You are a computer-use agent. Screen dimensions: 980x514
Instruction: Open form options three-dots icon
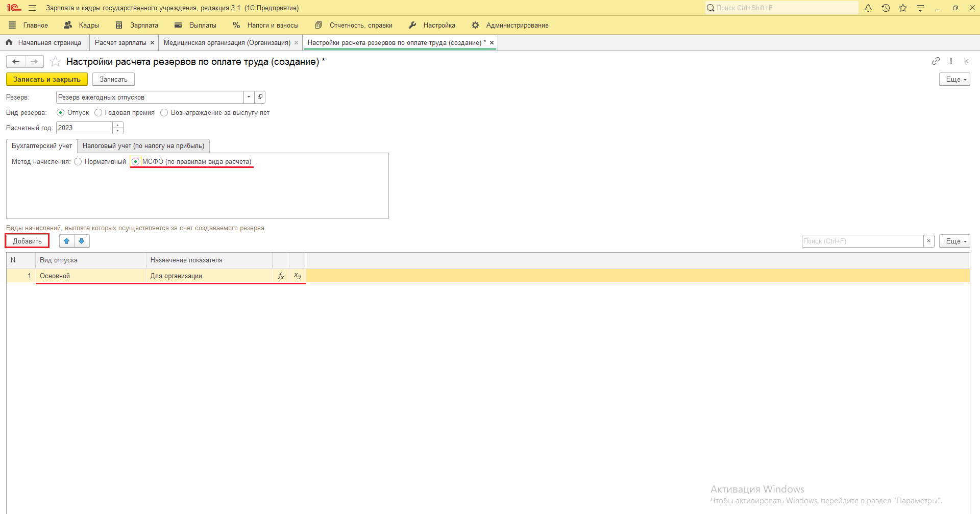[x=951, y=61]
